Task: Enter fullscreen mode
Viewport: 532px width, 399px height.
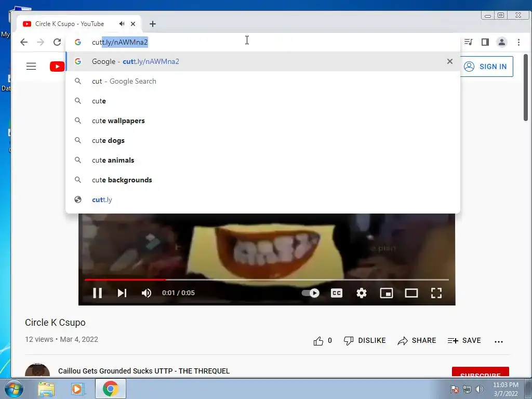Action: 436,293
